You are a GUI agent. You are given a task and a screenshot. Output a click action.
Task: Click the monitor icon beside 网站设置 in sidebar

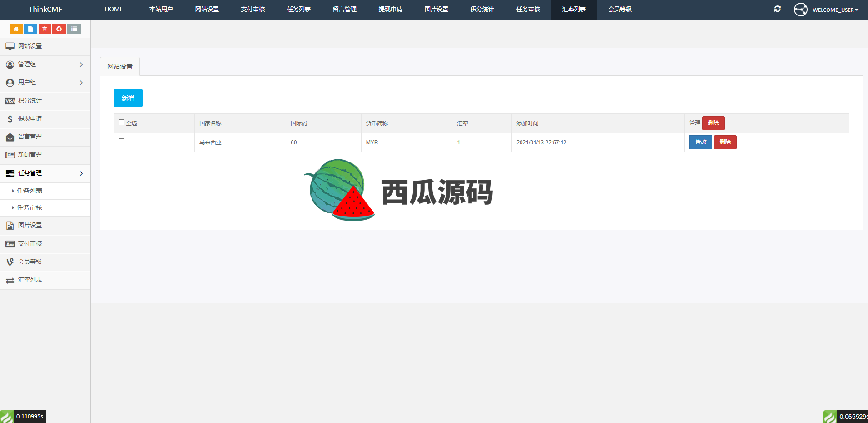[10, 46]
